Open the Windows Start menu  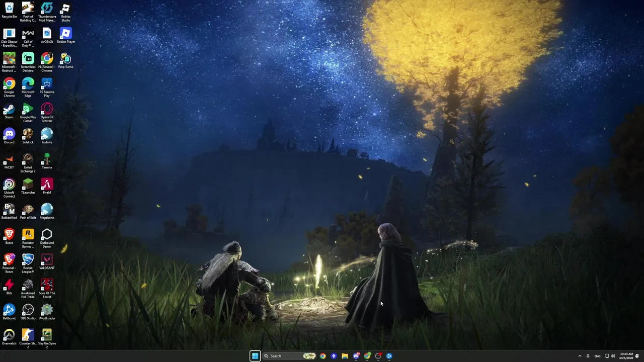point(255,356)
